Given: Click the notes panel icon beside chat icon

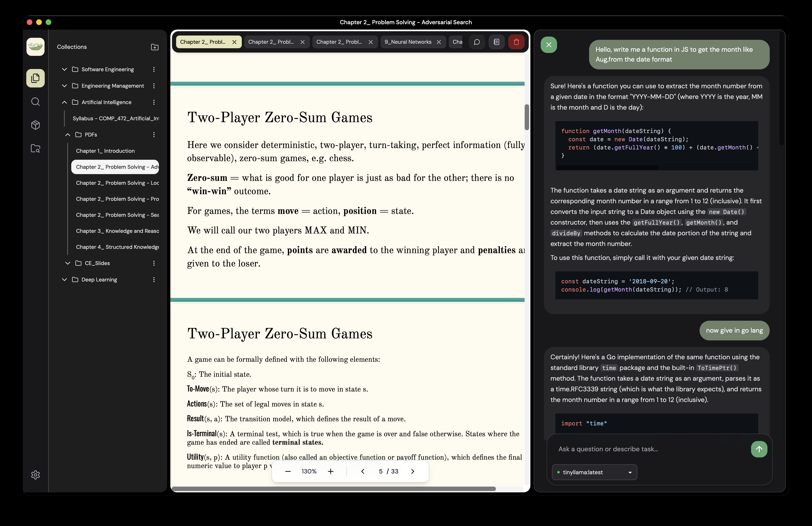Looking at the screenshot, I should [x=496, y=42].
